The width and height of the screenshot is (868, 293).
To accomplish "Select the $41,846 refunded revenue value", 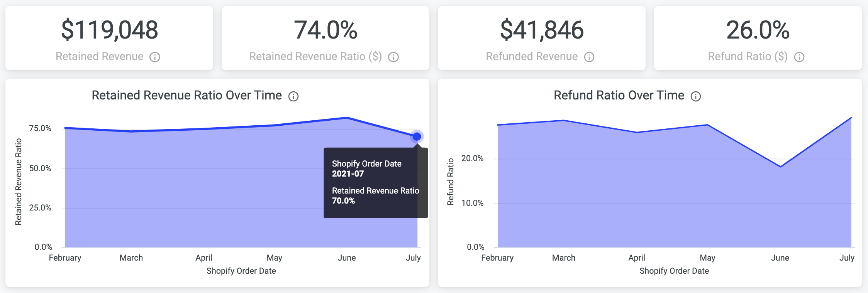I will click(542, 30).
